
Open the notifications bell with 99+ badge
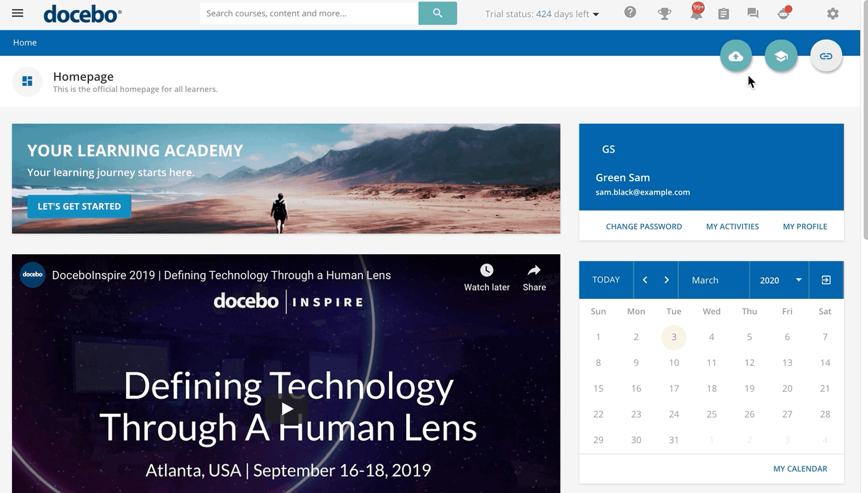(x=697, y=12)
